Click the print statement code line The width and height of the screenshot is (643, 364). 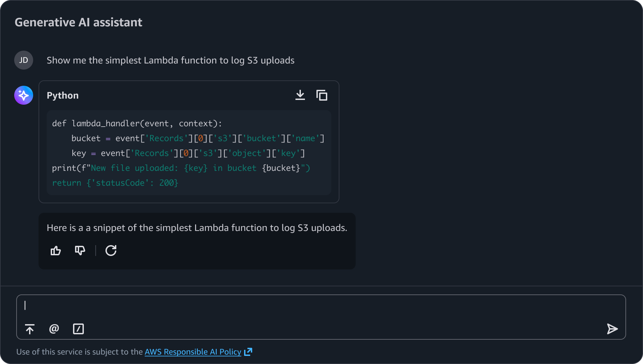[181, 168]
